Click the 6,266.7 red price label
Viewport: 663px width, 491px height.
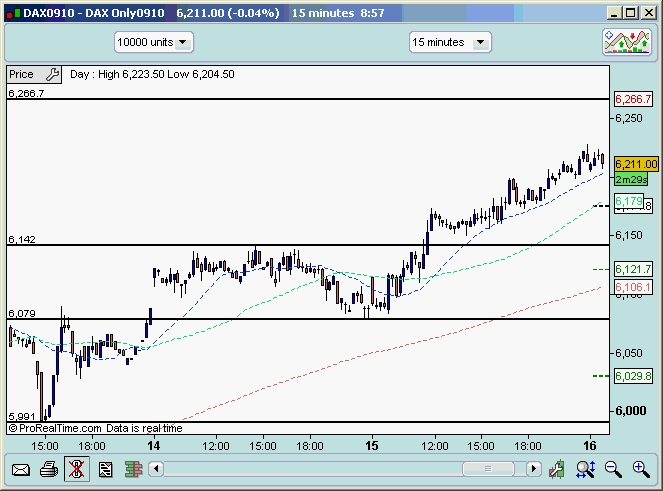click(633, 99)
